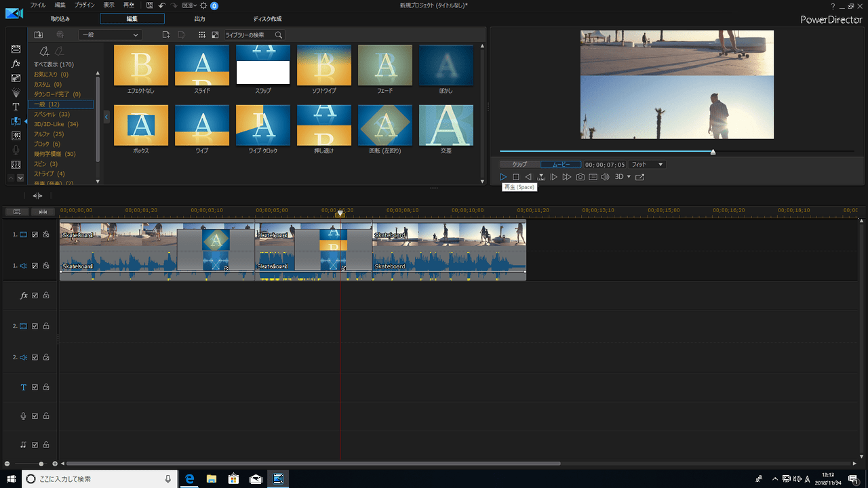This screenshot has width=868, height=488.
Task: Lock video track 1 with padlock icon
Action: click(46, 235)
